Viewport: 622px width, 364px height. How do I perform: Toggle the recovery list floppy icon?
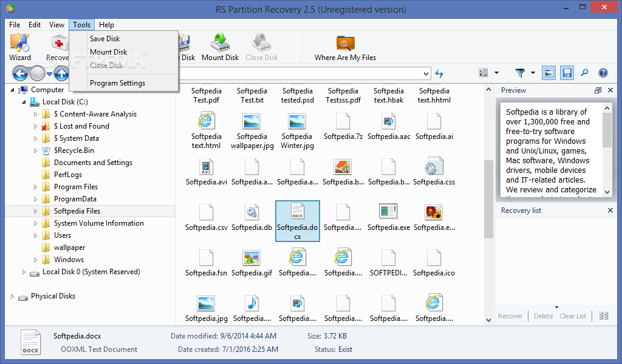[x=567, y=73]
